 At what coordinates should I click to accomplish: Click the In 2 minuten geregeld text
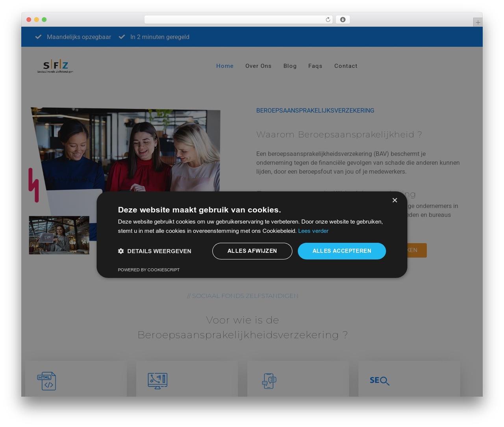point(160,37)
